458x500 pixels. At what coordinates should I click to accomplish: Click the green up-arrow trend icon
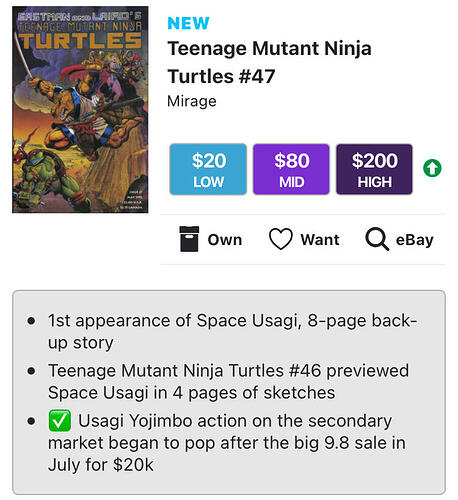(x=432, y=168)
